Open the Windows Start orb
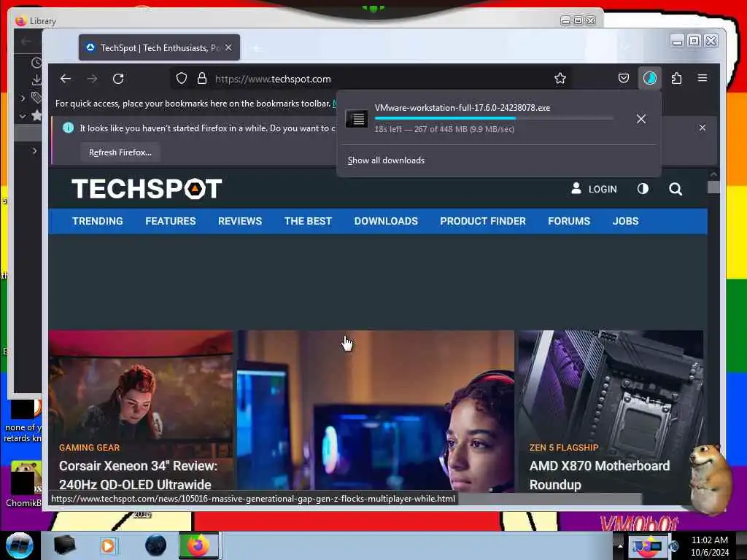This screenshot has width=747, height=560. [19, 545]
